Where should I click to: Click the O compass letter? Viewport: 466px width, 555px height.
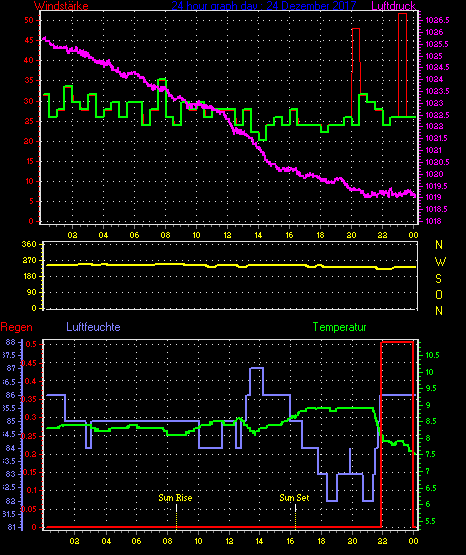point(439,295)
